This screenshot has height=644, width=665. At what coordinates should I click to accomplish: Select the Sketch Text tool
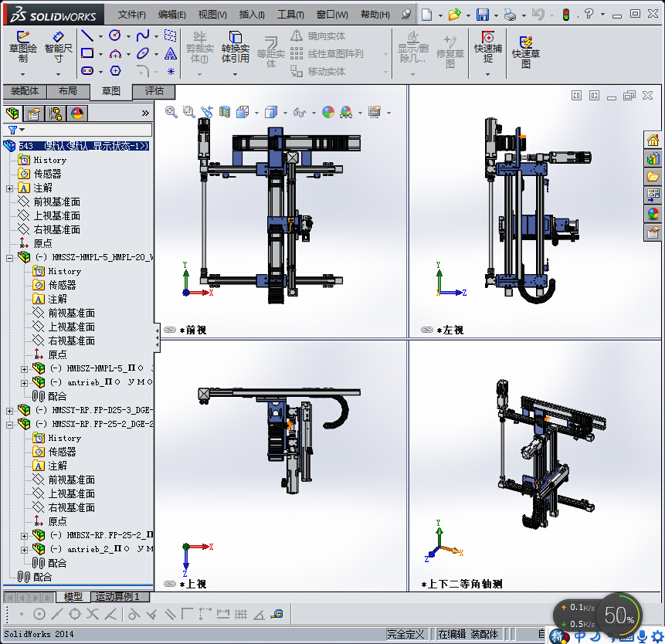click(x=171, y=53)
